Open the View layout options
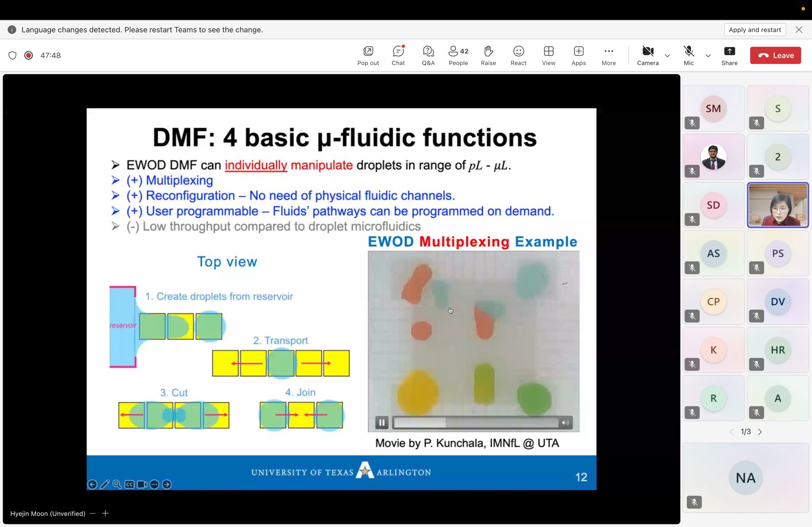 click(x=549, y=55)
